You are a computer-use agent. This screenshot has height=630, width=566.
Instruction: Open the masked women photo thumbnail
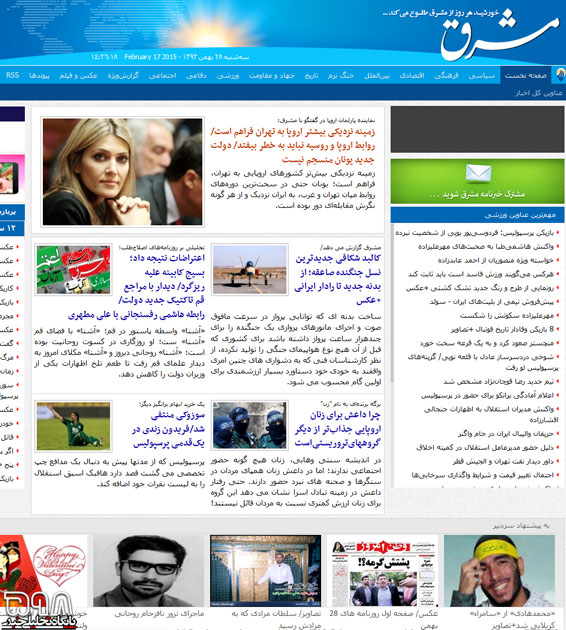250,425
